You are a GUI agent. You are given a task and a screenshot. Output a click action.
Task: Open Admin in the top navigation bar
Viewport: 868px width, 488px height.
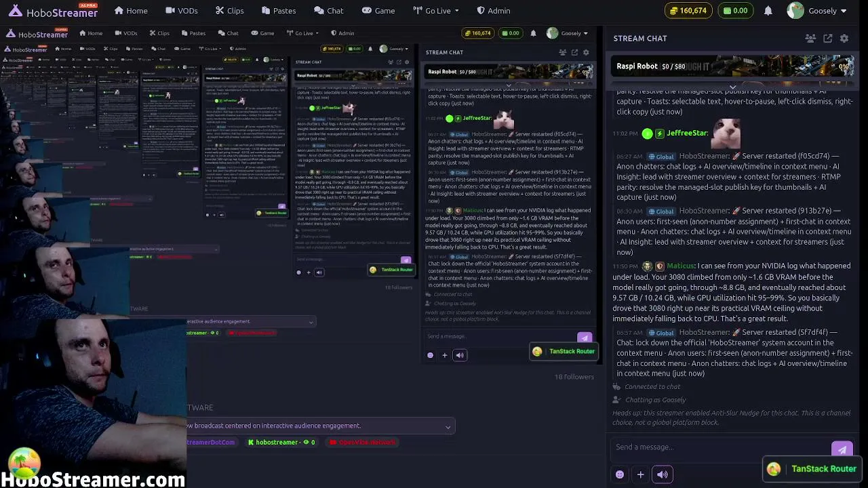(x=493, y=11)
